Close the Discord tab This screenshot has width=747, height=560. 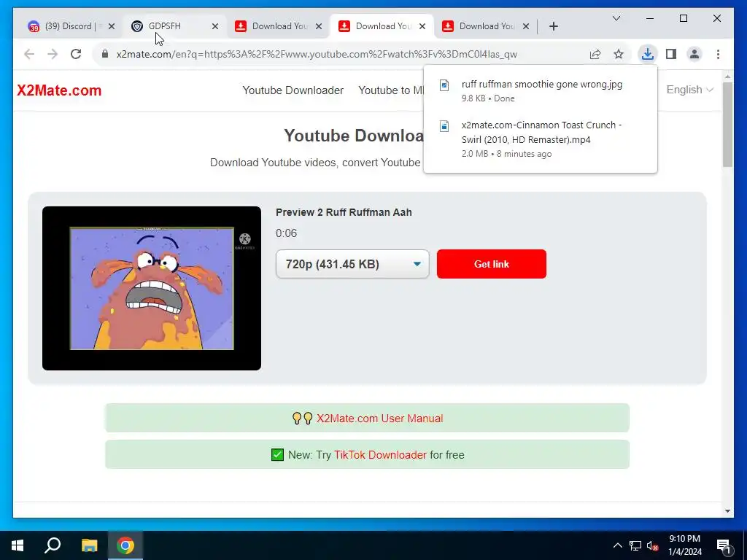112,26
